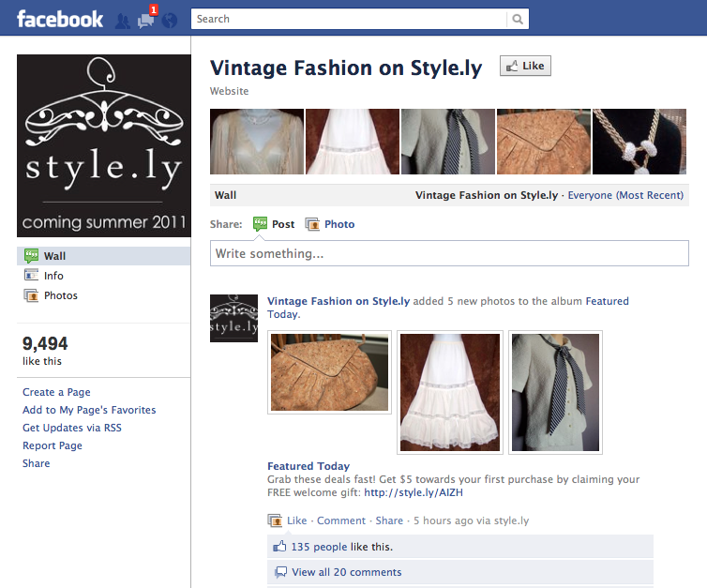707x588 pixels.
Task: Click the Info sidebar icon
Action: [x=31, y=275]
